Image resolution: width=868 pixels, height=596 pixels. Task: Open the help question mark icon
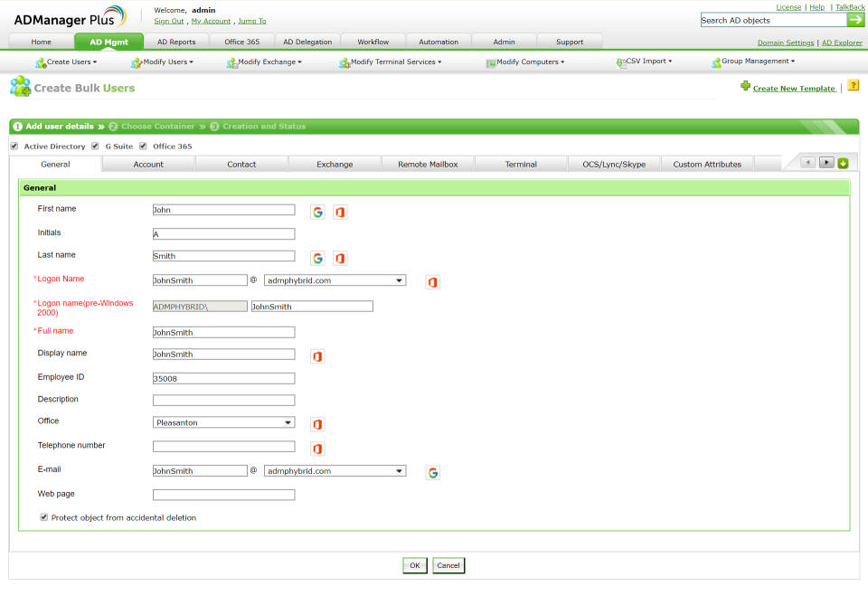point(854,84)
